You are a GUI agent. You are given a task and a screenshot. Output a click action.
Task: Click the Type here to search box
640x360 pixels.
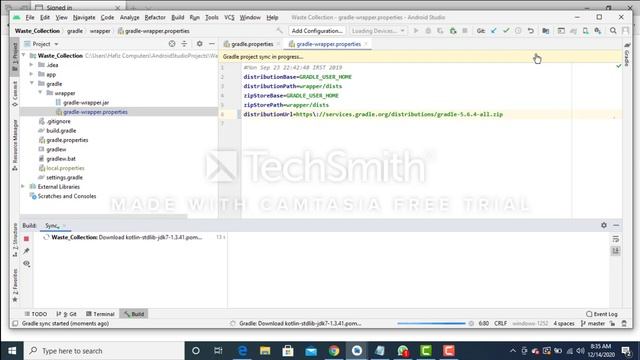pos(104,351)
